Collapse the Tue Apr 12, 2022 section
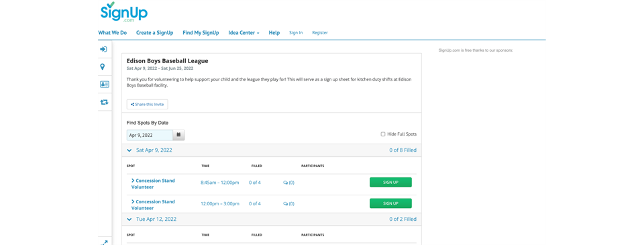The width and height of the screenshot is (644, 245). click(x=129, y=219)
